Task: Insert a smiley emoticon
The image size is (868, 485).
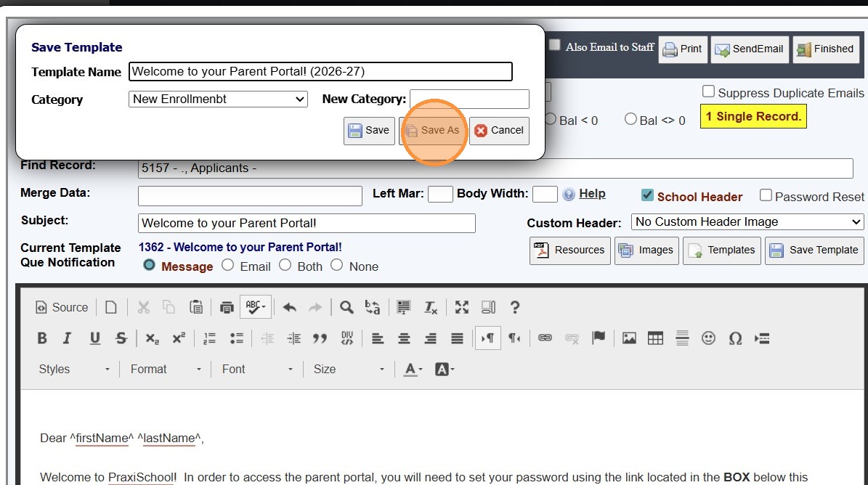Action: (709, 338)
